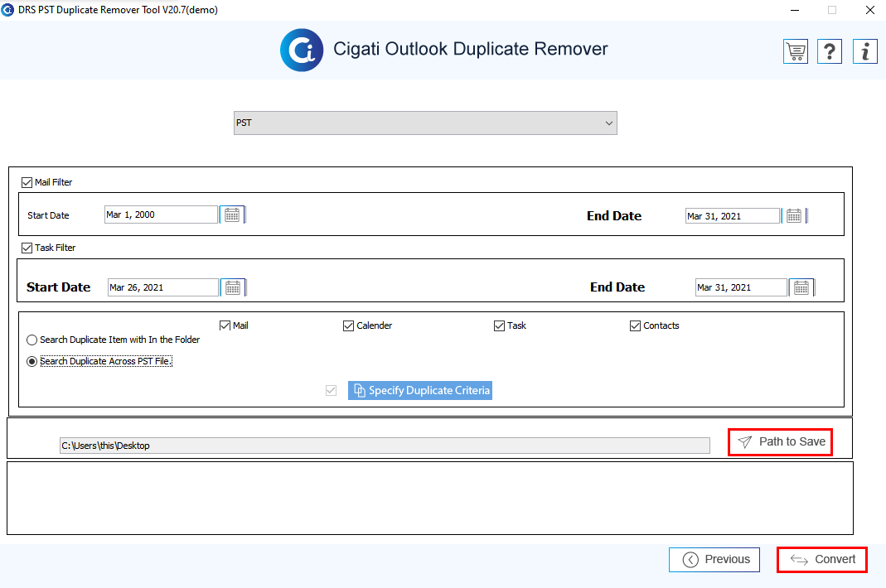
Task: Toggle the Mail Filter checkbox
Action: (x=27, y=182)
